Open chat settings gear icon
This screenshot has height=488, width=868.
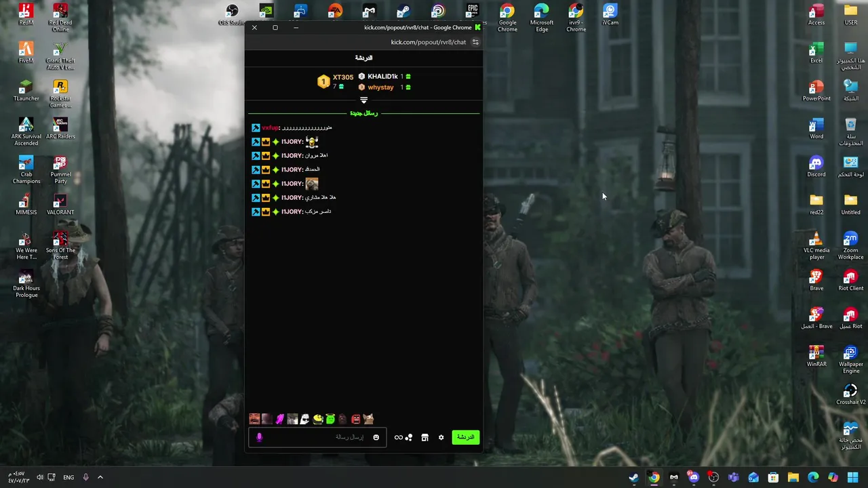tap(441, 437)
